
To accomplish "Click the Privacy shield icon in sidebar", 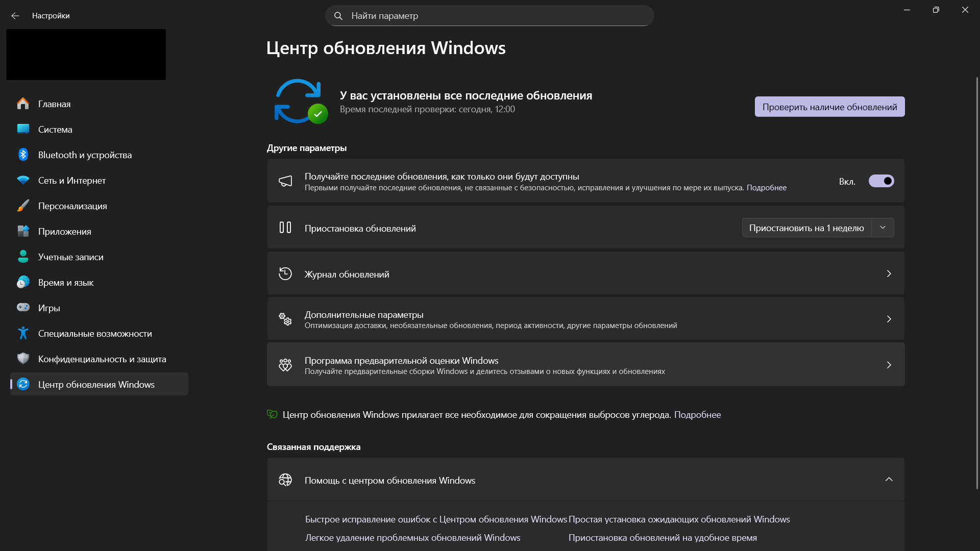I will tap(23, 359).
